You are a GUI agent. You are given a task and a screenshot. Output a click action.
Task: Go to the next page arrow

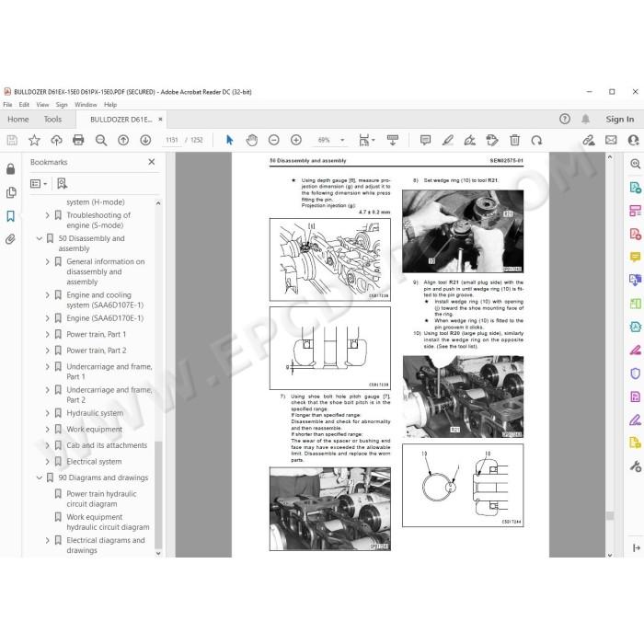[x=145, y=140]
